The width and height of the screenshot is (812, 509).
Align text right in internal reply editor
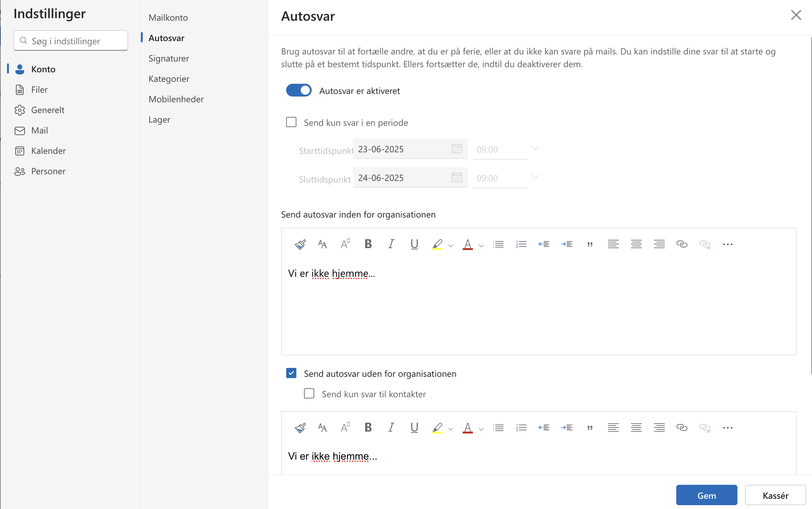pos(659,244)
